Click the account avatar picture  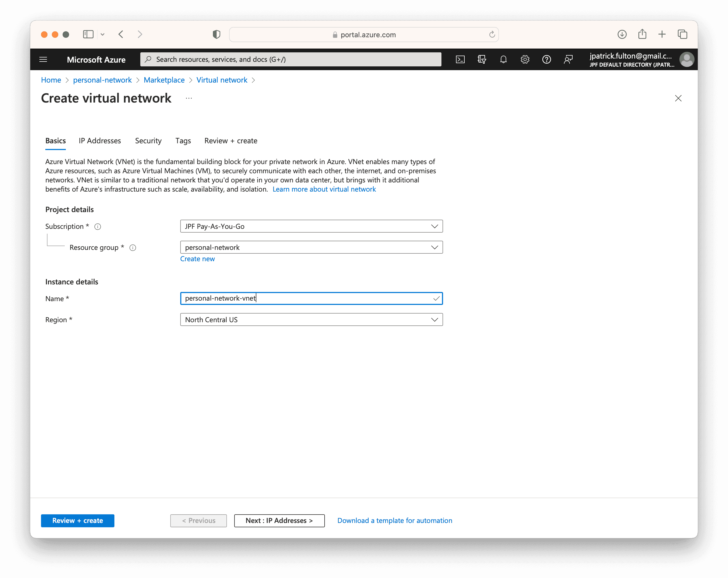686,59
